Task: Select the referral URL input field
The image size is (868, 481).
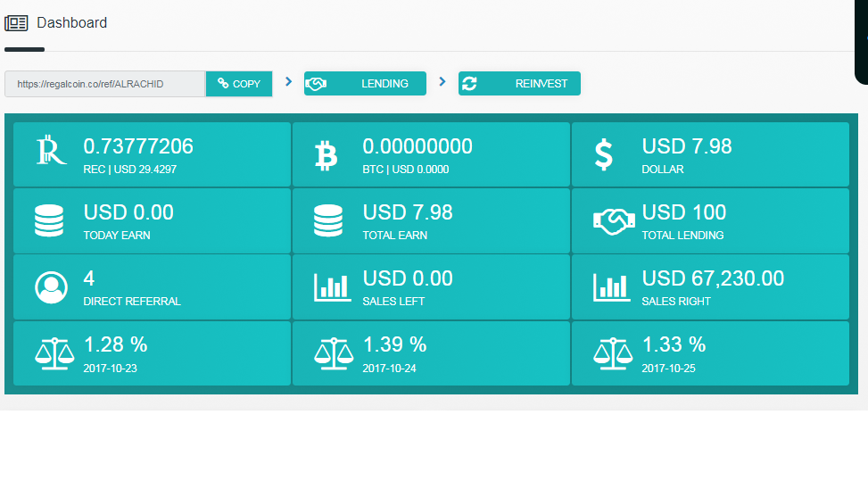Action: pyautogui.click(x=105, y=84)
